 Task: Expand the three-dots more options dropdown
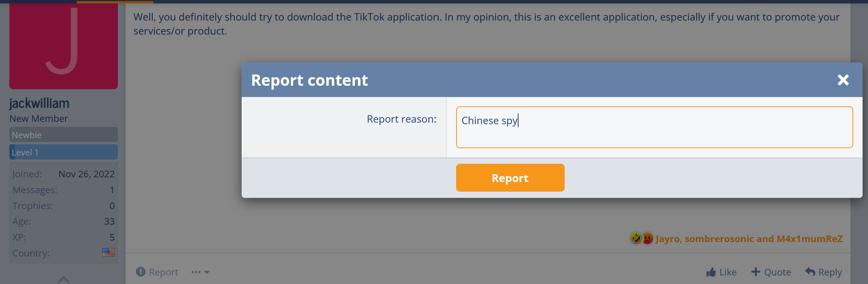[x=200, y=272]
